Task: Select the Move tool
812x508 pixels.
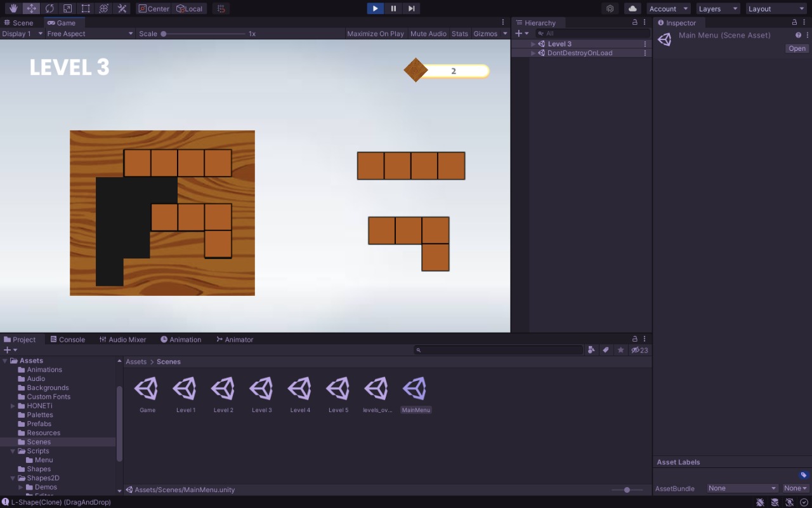Action: (31, 8)
